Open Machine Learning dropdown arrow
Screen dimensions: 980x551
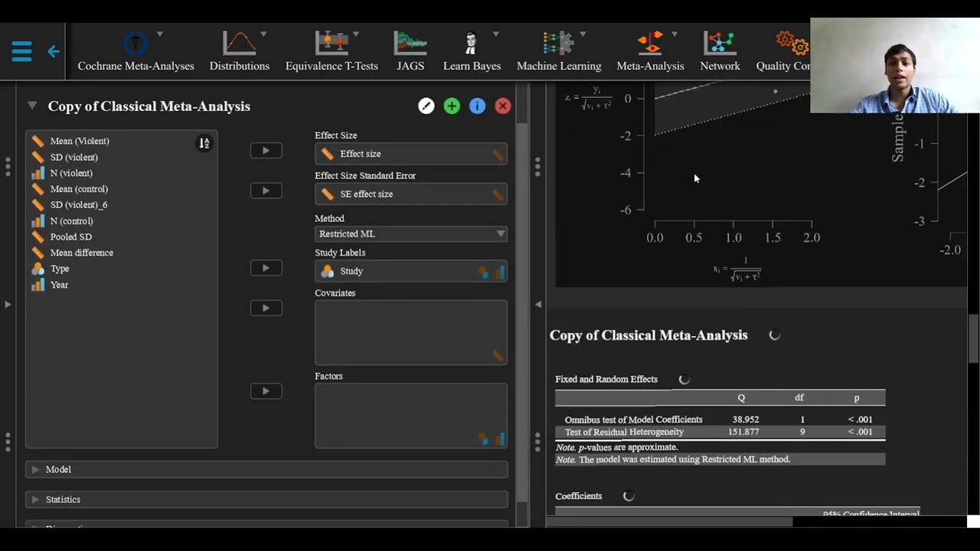pyautogui.click(x=583, y=34)
